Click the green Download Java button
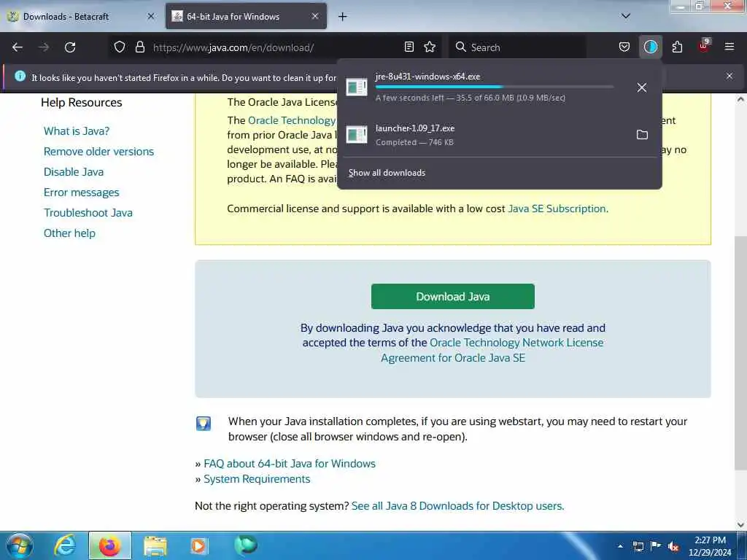Image resolution: width=747 pixels, height=560 pixels. pyautogui.click(x=452, y=296)
